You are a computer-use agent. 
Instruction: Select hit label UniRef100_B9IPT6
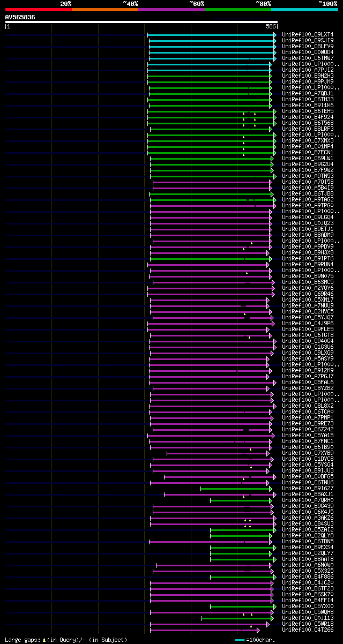click(308, 258)
